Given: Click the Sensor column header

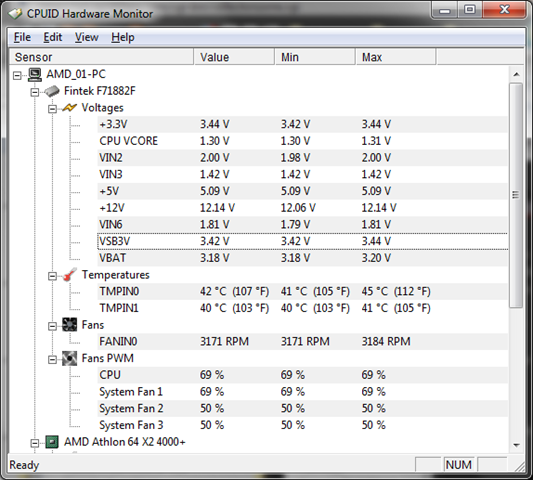Looking at the screenshot, I should tap(101, 57).
